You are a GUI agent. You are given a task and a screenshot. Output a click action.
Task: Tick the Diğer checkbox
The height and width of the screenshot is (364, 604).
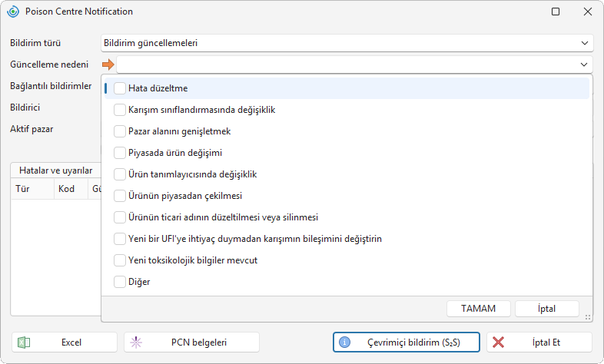pos(119,282)
